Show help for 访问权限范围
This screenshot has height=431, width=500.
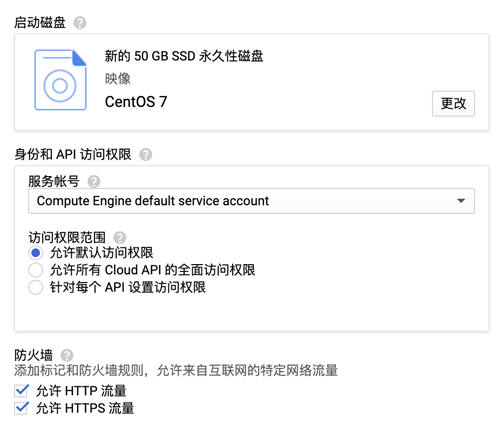coord(120,238)
